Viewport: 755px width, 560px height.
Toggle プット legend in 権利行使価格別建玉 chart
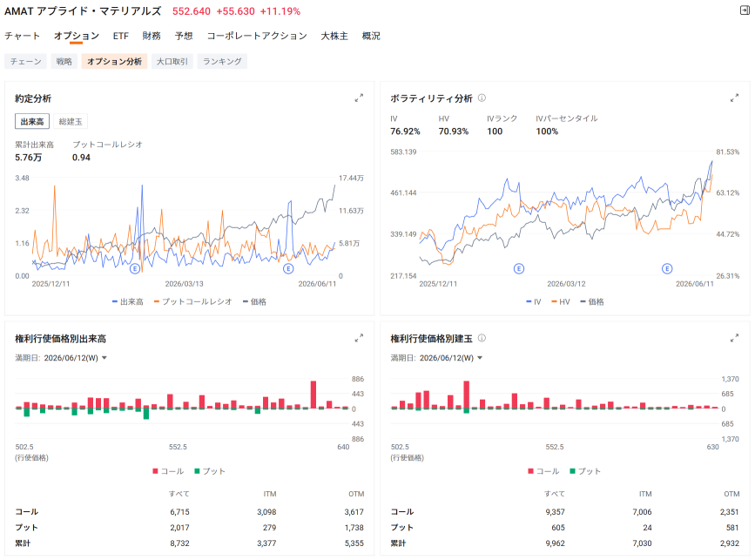[585, 471]
